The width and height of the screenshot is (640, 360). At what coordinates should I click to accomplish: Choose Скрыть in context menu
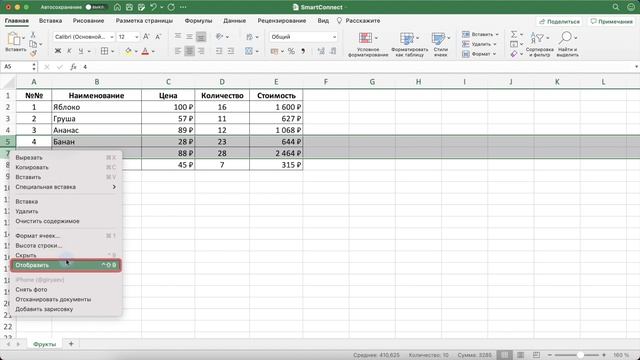66,255
